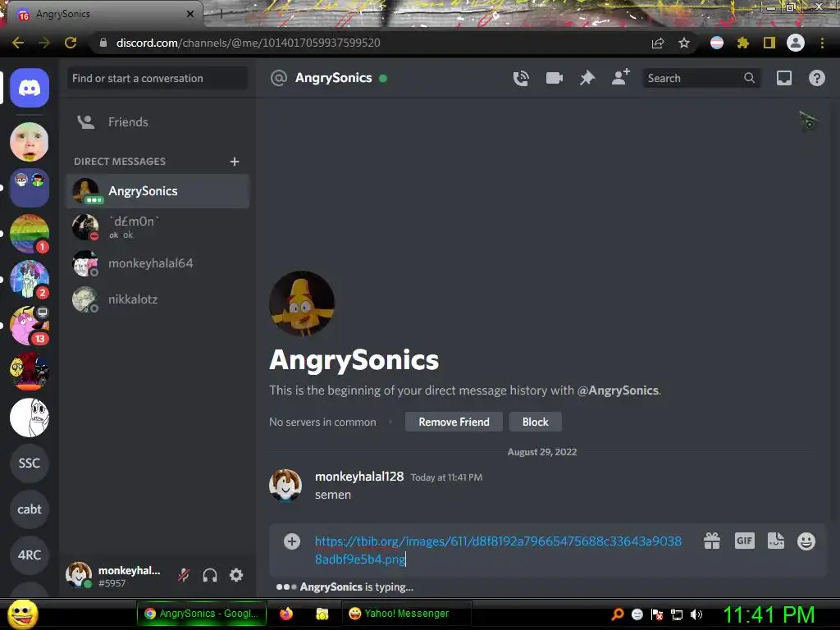Open the GIF picker

coord(745,541)
